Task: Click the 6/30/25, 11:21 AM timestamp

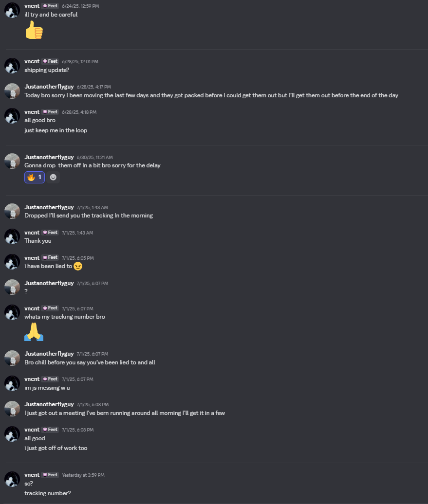Action: tap(94, 158)
